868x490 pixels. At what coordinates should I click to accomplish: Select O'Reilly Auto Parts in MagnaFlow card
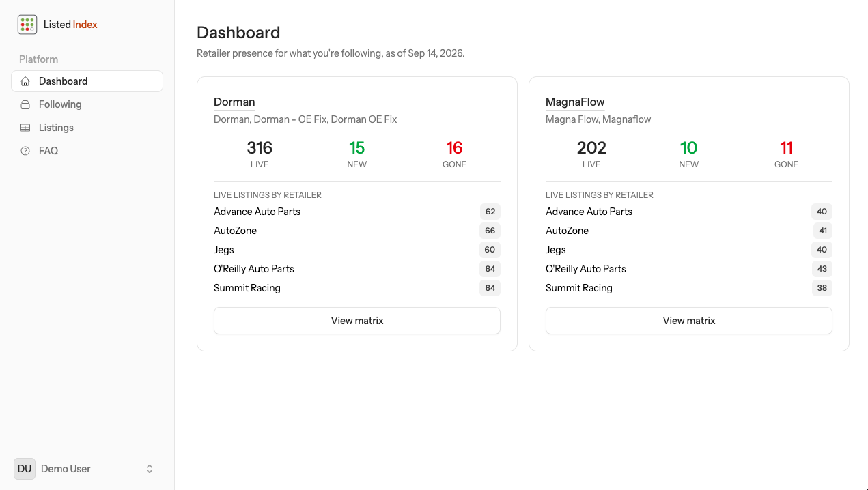[689, 269]
